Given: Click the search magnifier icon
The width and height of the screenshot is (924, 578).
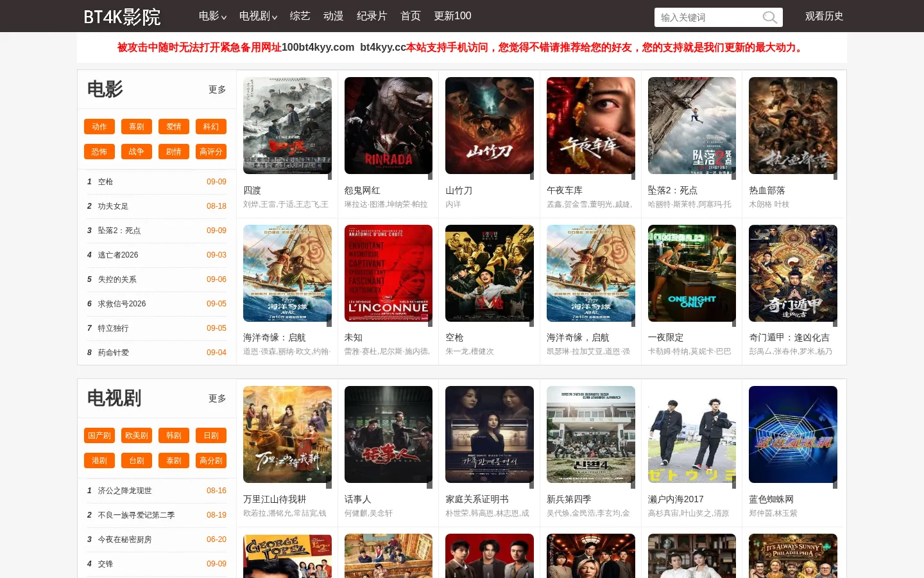Looking at the screenshot, I should 769,17.
